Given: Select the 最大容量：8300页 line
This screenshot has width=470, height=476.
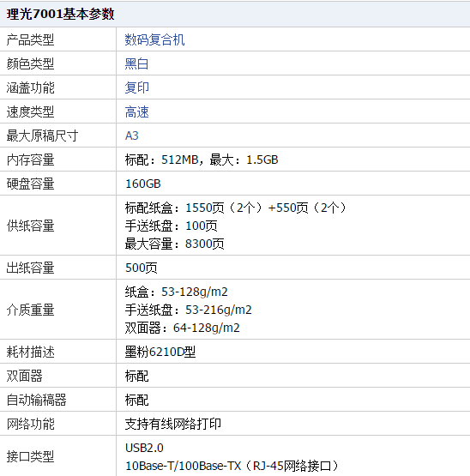Looking at the screenshot, I should (x=175, y=244).
